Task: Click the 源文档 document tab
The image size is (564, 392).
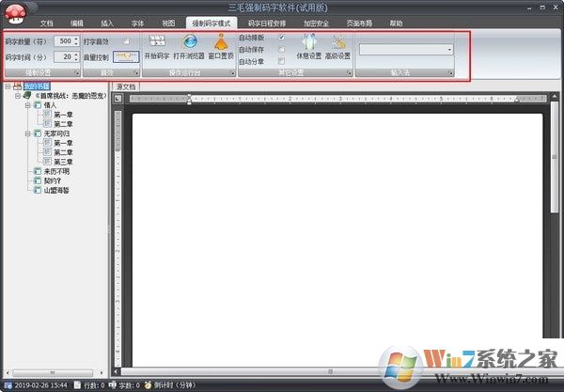Action: click(x=125, y=86)
